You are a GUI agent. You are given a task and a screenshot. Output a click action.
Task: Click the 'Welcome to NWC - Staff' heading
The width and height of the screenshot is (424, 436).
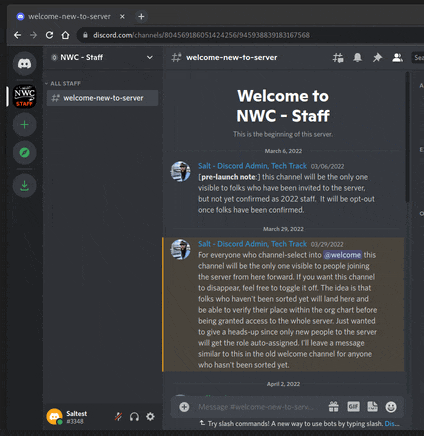[x=283, y=106]
